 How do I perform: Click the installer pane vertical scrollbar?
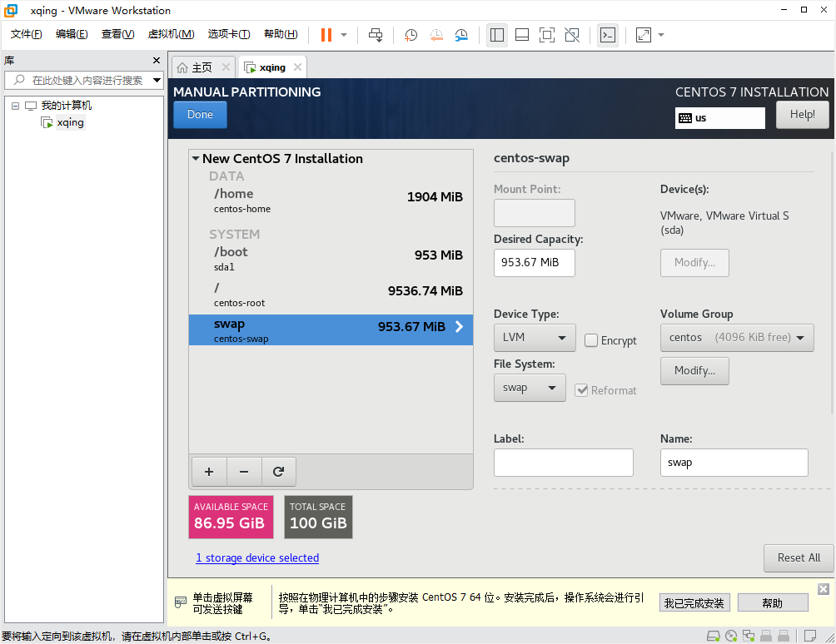(x=832, y=282)
